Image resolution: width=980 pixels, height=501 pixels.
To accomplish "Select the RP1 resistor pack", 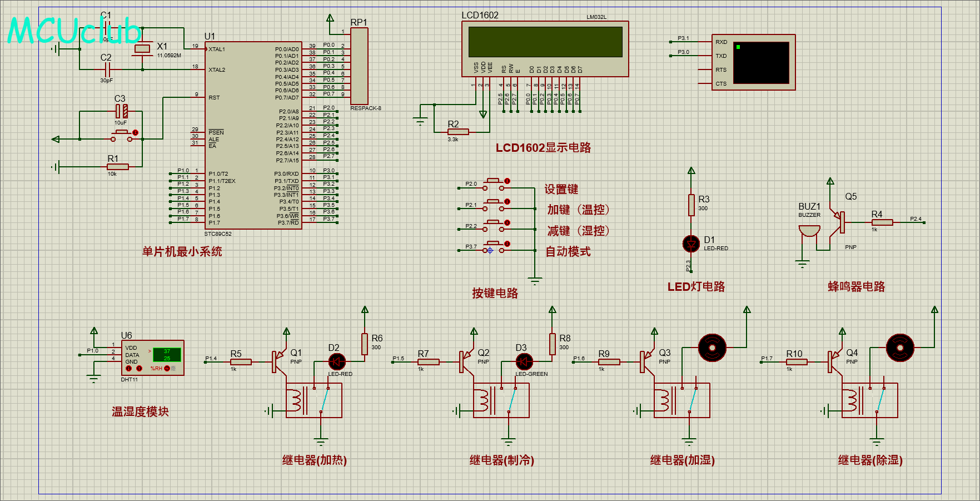I will [359, 66].
